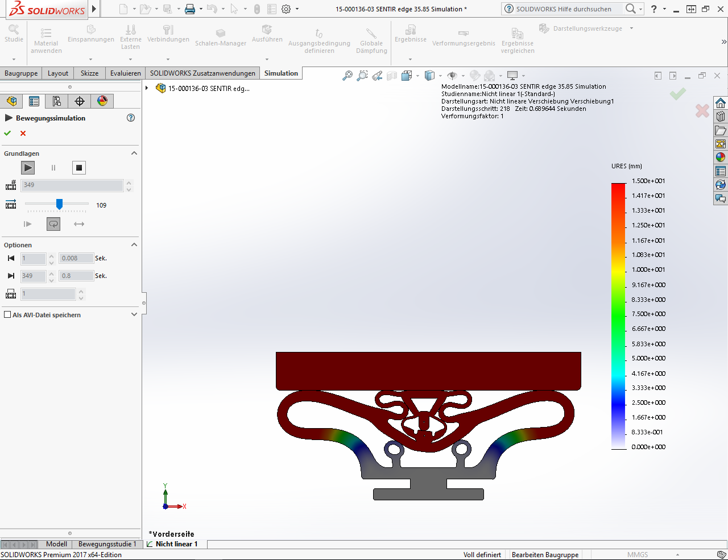This screenshot has width=728, height=560.
Task: Expand the 15-000136-03 SENTIR tree node
Action: pos(147,88)
